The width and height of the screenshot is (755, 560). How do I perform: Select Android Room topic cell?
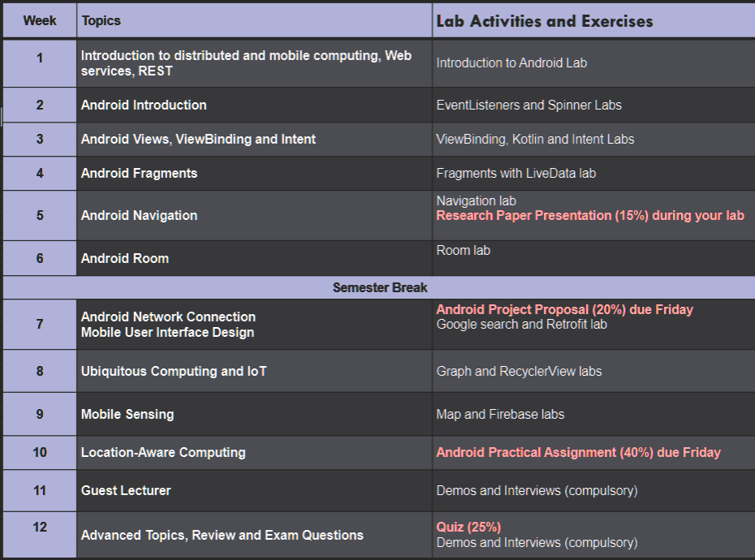click(x=254, y=258)
